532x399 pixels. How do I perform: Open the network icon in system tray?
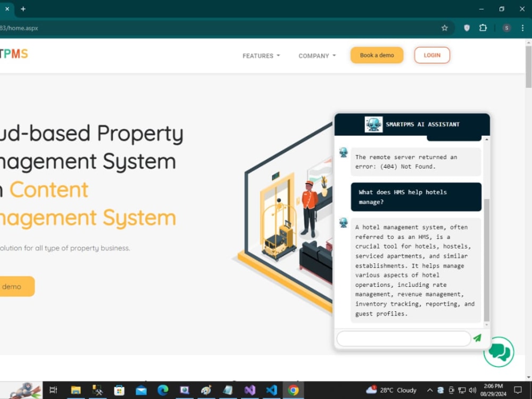tap(462, 390)
